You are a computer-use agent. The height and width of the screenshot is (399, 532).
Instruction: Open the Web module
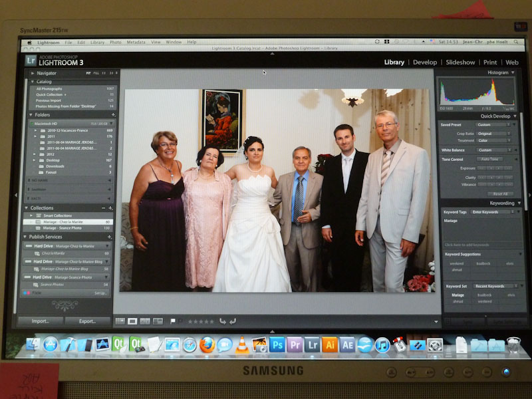click(512, 63)
